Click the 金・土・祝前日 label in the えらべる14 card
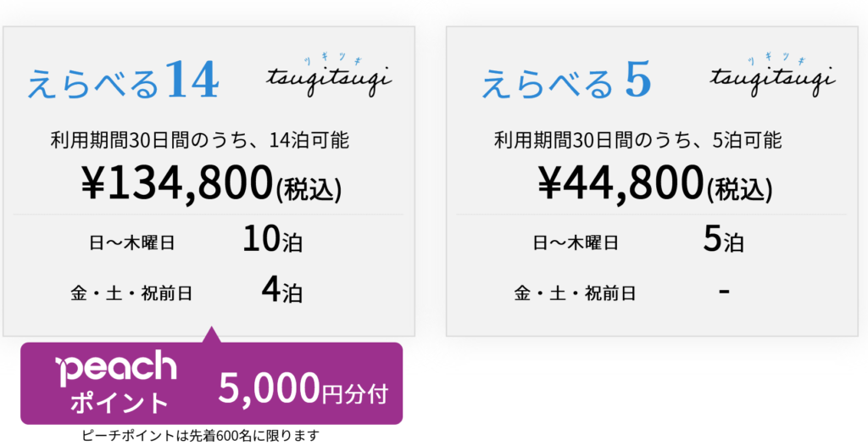This screenshot has width=868, height=446. [x=131, y=293]
